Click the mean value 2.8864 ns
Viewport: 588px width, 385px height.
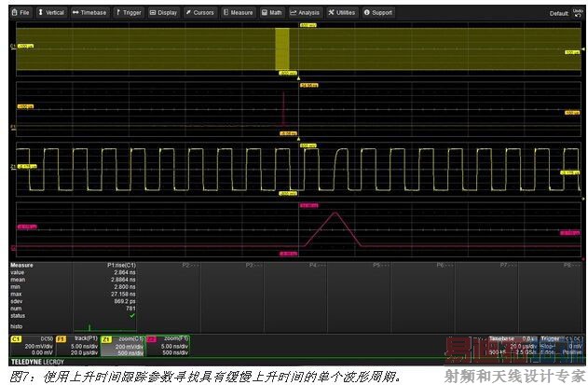coord(123,280)
